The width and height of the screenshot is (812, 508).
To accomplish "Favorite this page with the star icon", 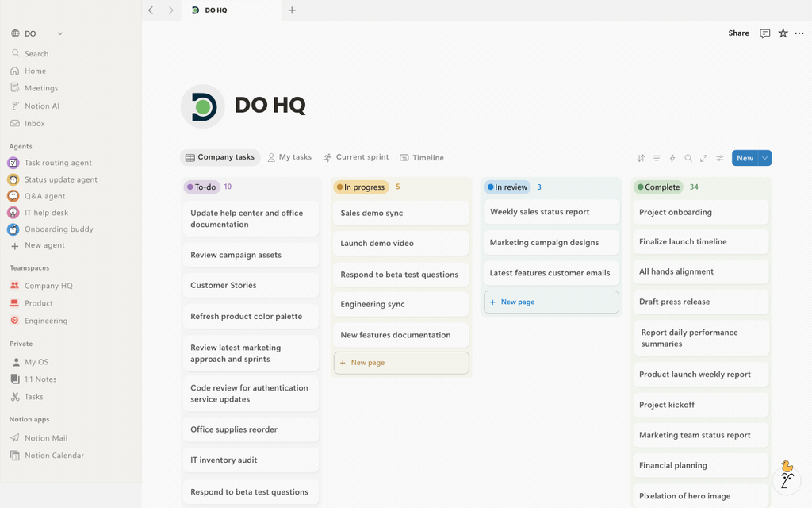I will 783,33.
